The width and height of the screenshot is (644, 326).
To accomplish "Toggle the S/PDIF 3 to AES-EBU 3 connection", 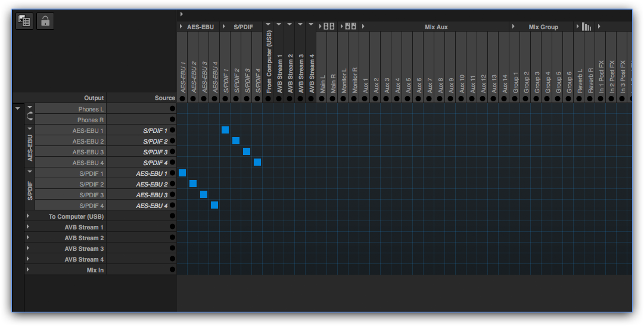I will (247, 151).
